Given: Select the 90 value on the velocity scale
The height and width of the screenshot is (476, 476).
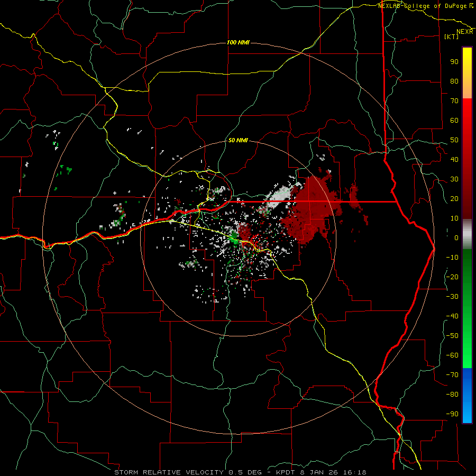Looking at the screenshot, I should tap(454, 62).
